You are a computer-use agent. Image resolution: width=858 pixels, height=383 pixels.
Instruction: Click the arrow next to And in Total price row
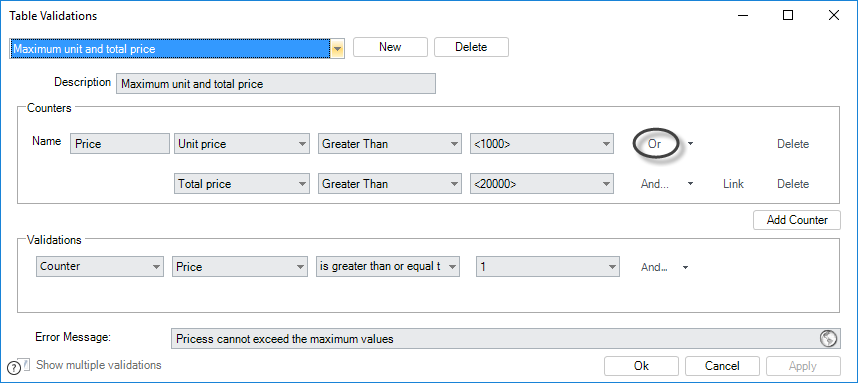coord(691,184)
